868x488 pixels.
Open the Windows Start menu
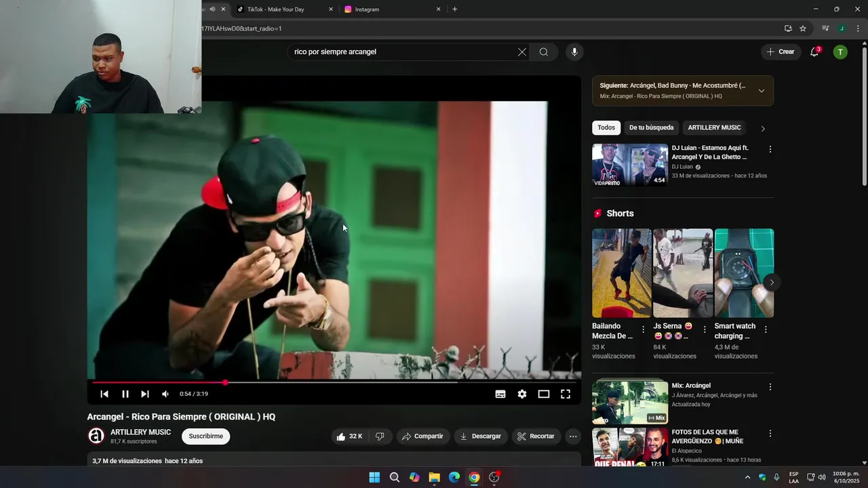tap(374, 477)
